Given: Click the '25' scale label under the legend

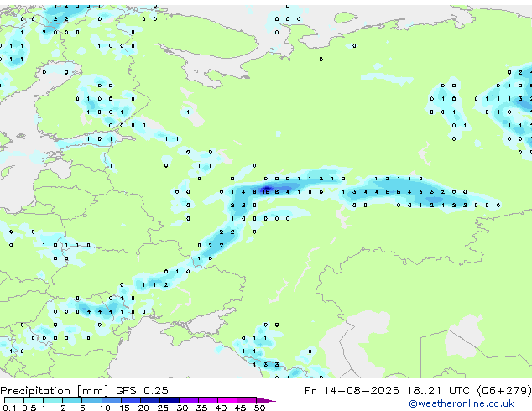Looking at the screenshot, I should [x=163, y=408].
